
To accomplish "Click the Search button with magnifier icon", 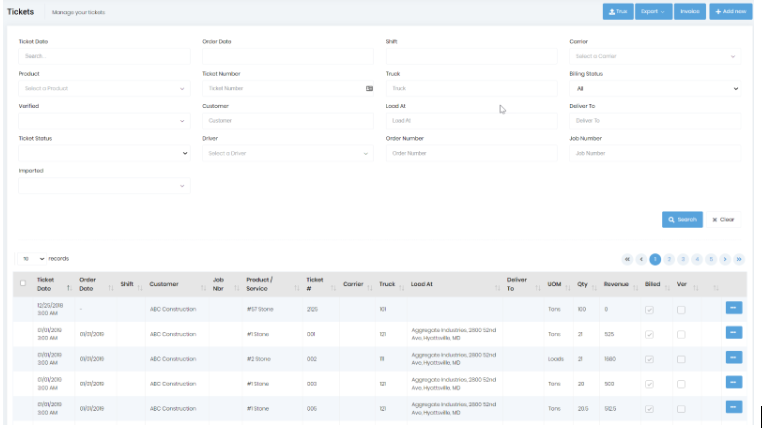I will (681, 219).
